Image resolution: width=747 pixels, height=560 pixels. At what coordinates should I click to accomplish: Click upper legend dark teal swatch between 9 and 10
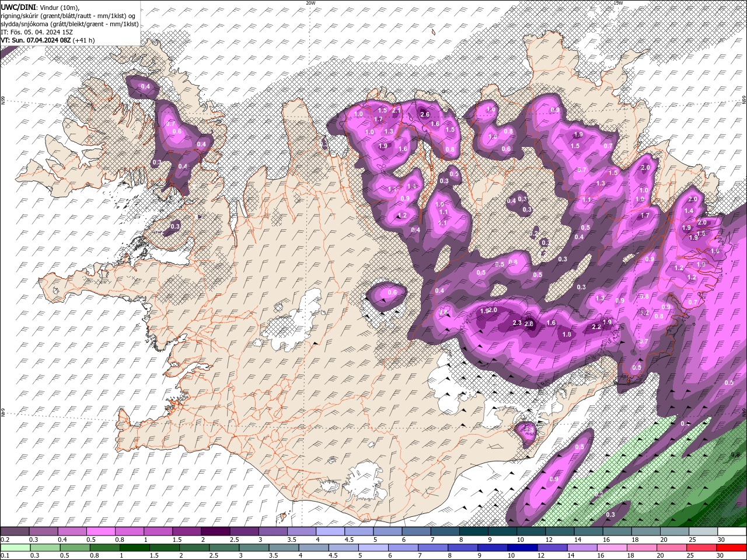click(x=502, y=531)
